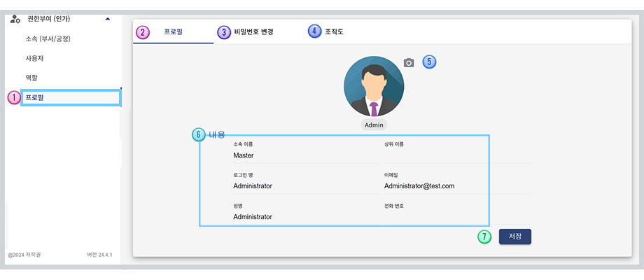Open the 역할 sidebar item
This screenshot has height=280, width=644.
pyautogui.click(x=31, y=78)
